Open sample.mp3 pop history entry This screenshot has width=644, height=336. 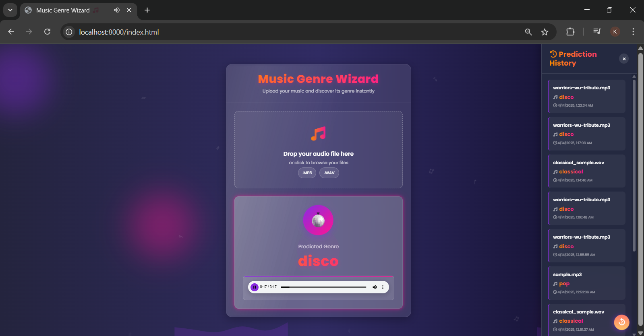click(586, 283)
